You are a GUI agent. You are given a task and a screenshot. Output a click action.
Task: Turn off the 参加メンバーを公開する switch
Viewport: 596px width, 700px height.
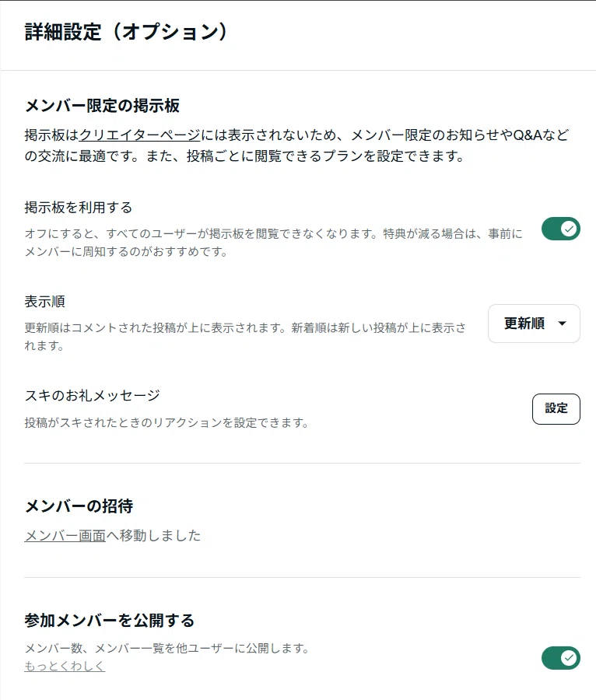(x=561, y=658)
